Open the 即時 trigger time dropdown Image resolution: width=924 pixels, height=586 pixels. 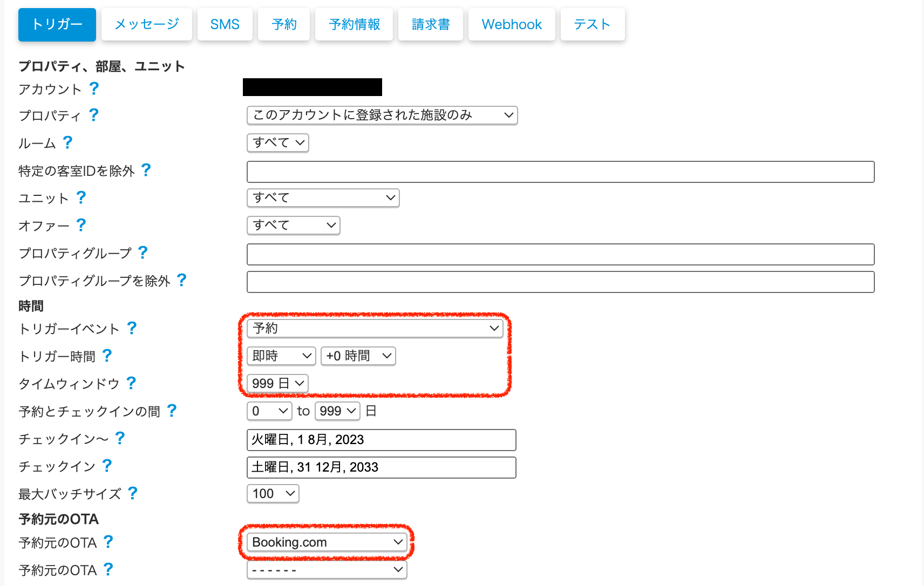pos(281,356)
